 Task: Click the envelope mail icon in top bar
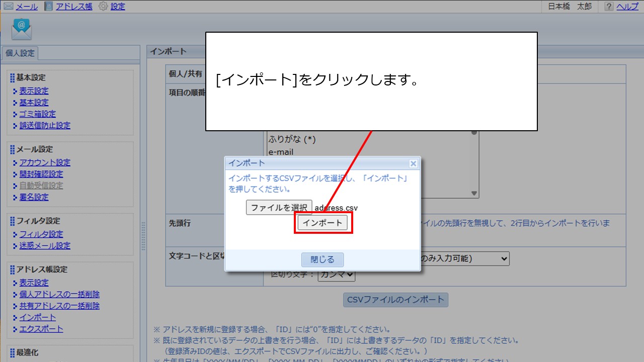coord(9,7)
